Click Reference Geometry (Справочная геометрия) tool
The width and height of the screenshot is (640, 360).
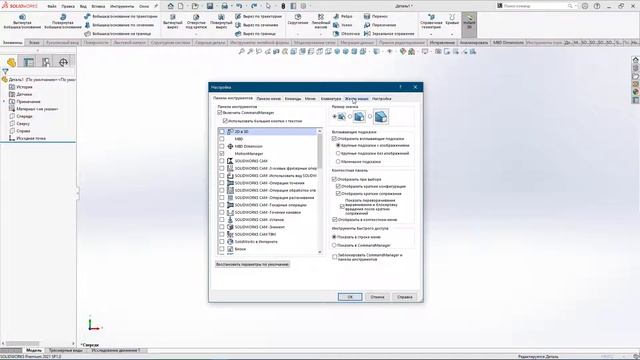(431, 21)
